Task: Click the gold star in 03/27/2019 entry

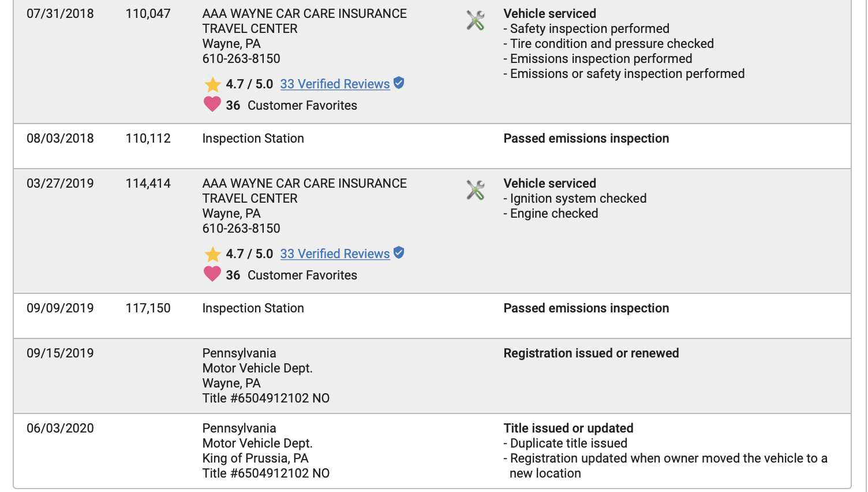Action: (x=212, y=254)
